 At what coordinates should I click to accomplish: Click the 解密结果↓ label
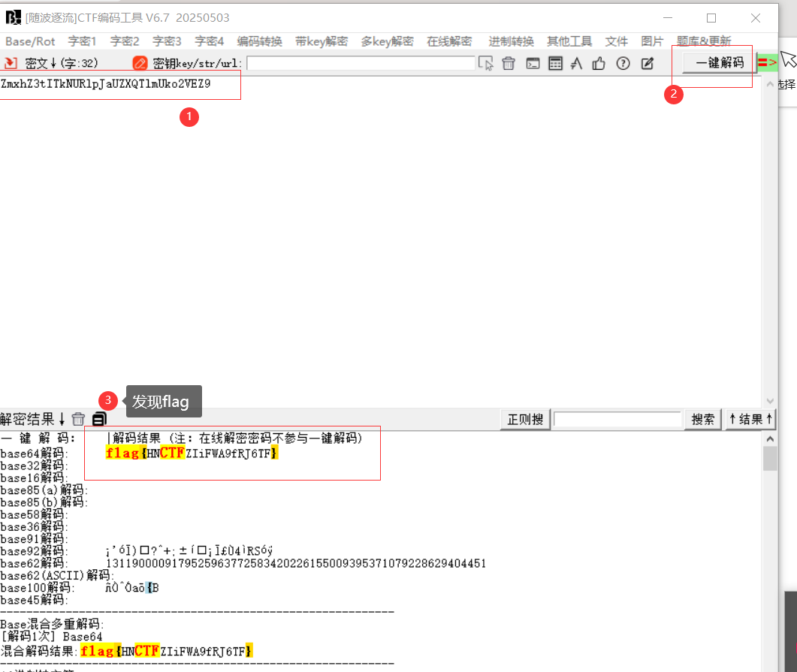tap(32, 419)
